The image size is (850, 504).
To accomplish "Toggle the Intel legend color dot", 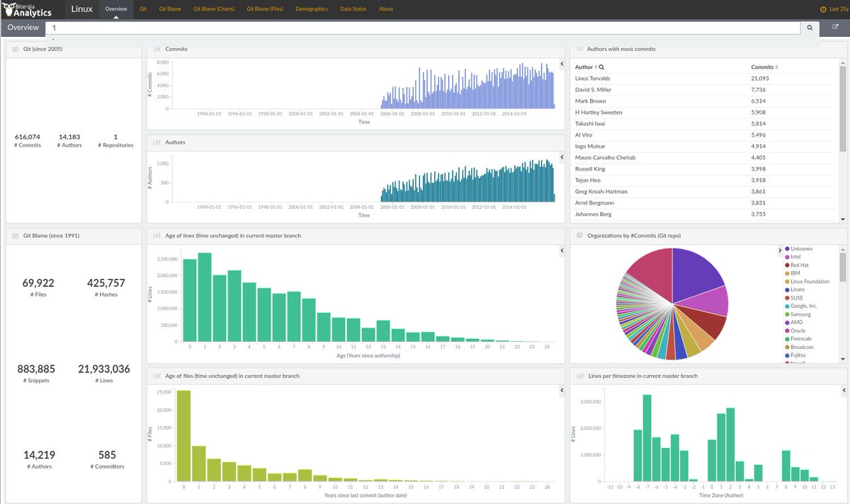I will click(x=787, y=257).
